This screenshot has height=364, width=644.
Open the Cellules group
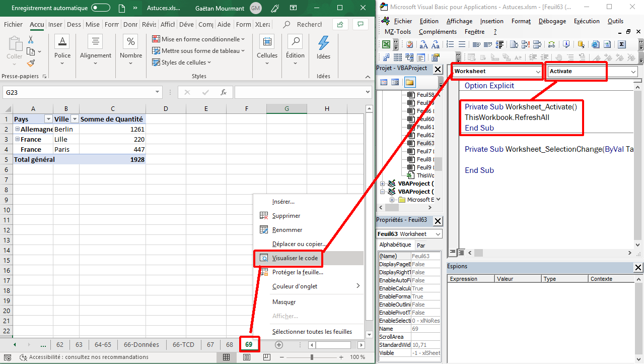click(x=267, y=50)
